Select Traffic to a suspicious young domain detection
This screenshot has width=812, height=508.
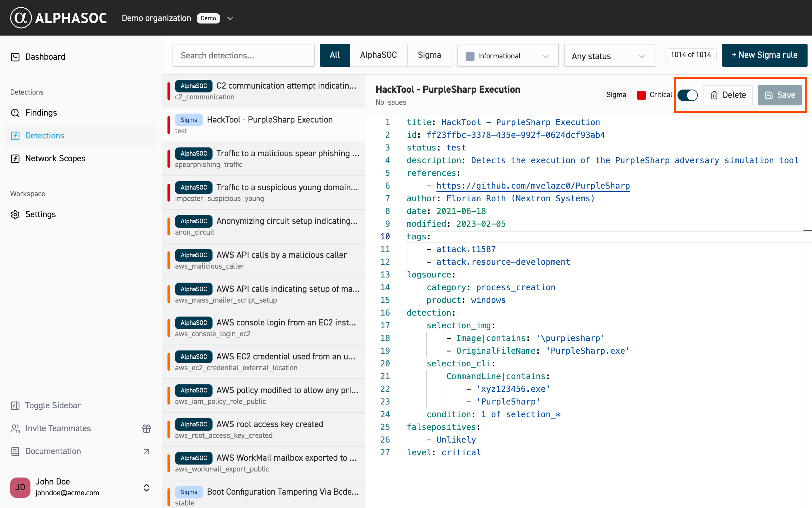(x=263, y=192)
